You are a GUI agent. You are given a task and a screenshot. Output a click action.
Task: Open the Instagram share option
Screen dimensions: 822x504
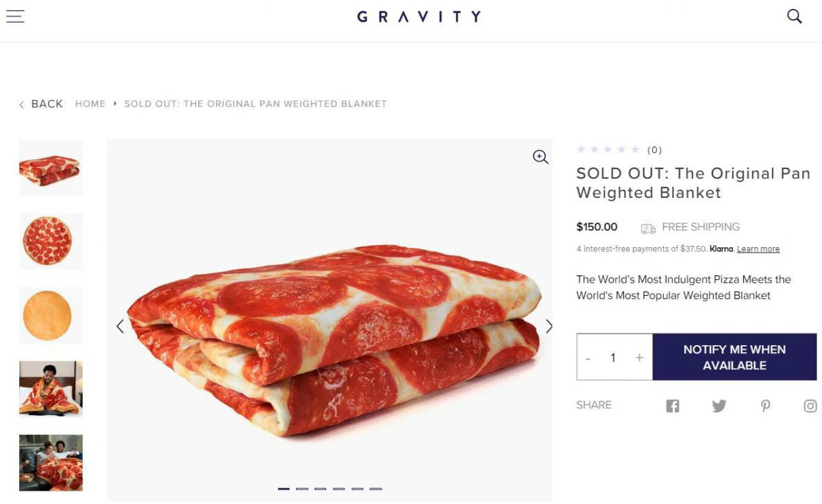point(810,405)
